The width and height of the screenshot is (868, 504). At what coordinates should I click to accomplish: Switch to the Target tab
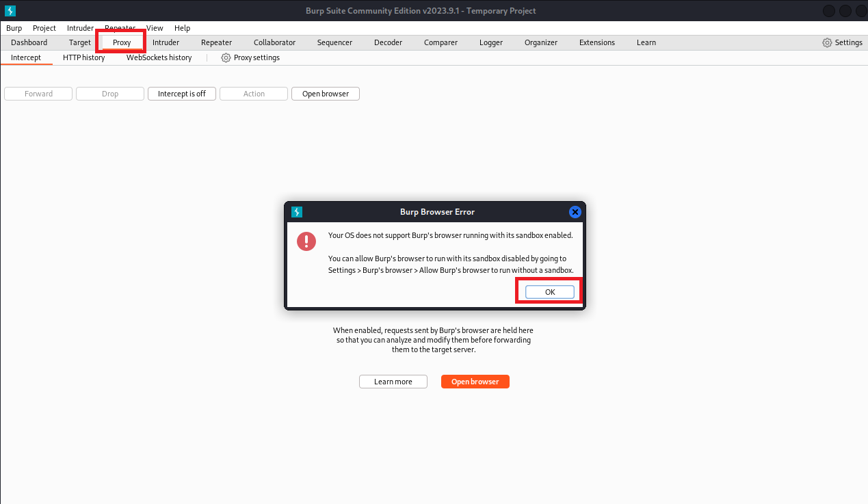[80, 42]
